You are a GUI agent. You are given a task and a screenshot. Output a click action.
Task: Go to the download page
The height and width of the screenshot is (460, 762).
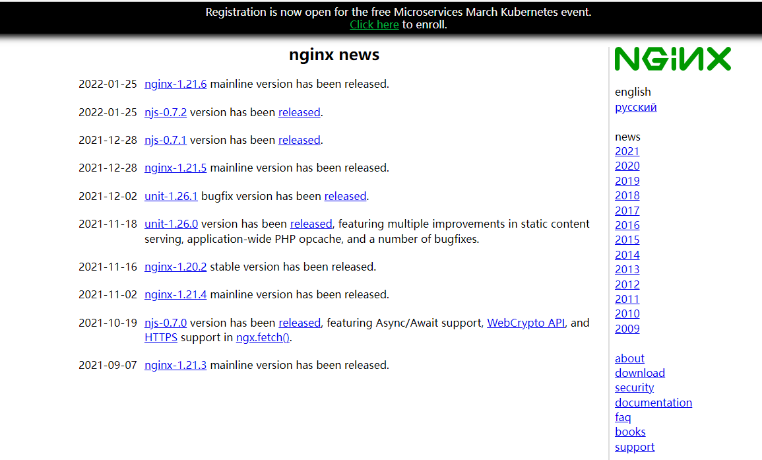[x=640, y=373]
